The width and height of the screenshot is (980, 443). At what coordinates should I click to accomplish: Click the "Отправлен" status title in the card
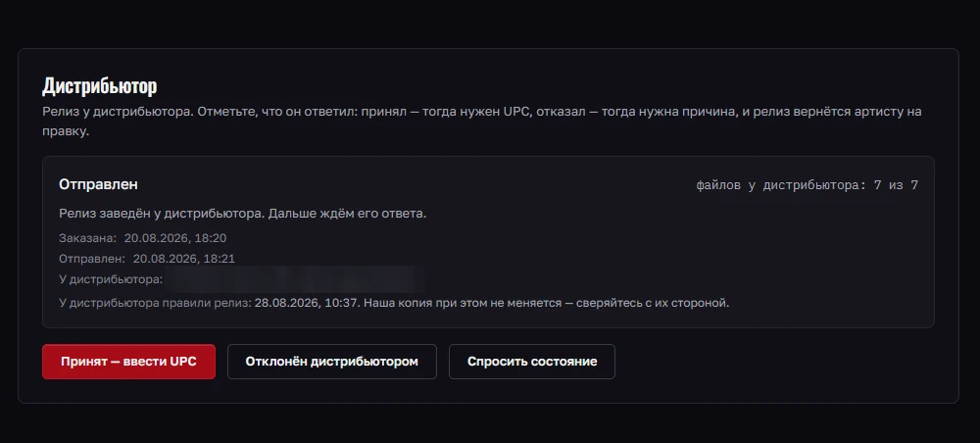[98, 184]
